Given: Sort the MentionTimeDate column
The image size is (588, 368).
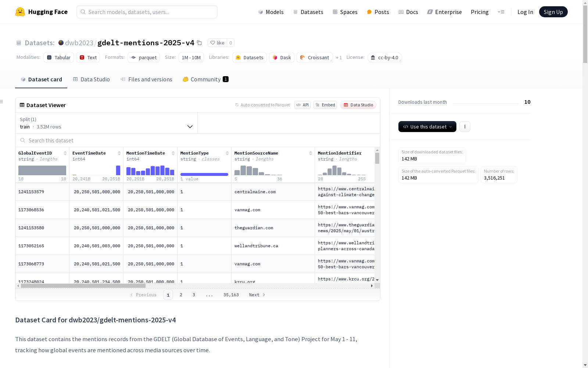Looking at the screenshot, I should tap(173, 153).
